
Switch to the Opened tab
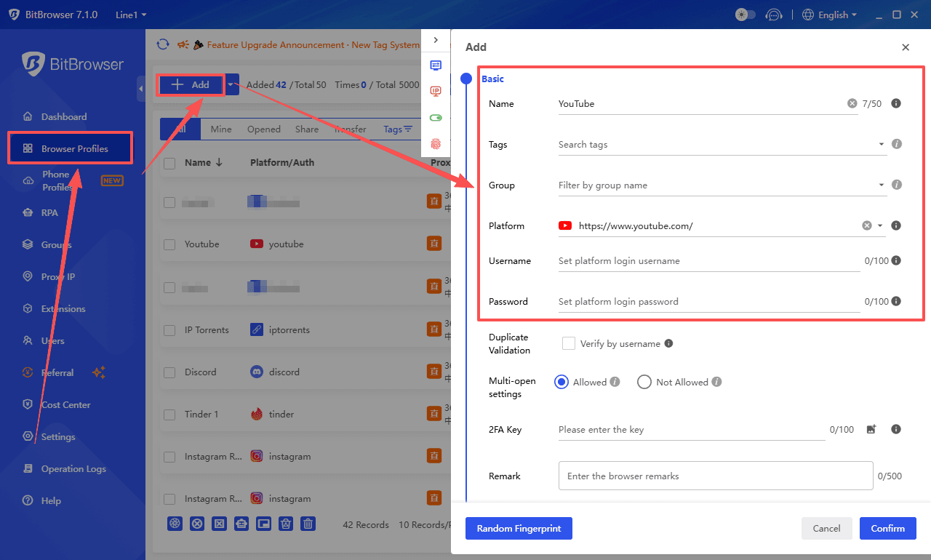click(263, 129)
